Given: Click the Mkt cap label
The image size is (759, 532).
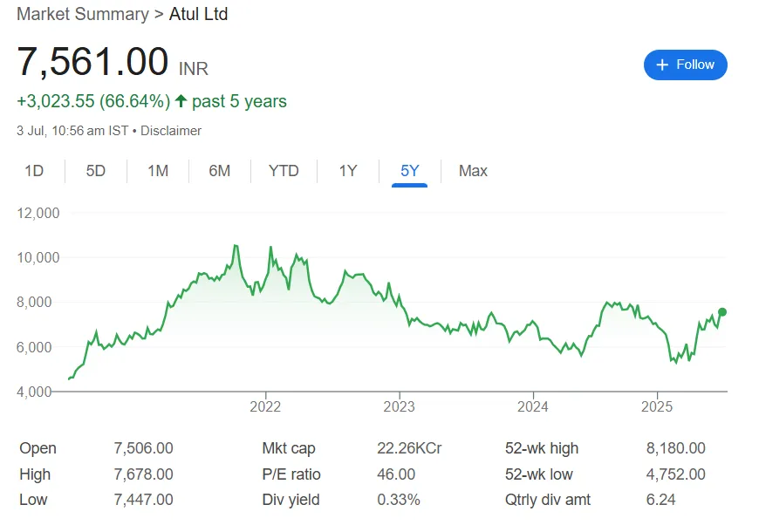Looking at the screenshot, I should coord(289,448).
